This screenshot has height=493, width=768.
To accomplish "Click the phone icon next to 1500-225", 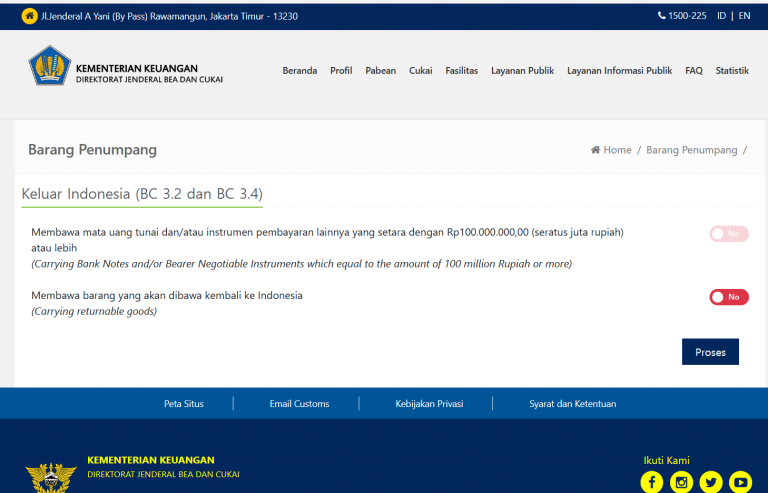I will tap(662, 16).
